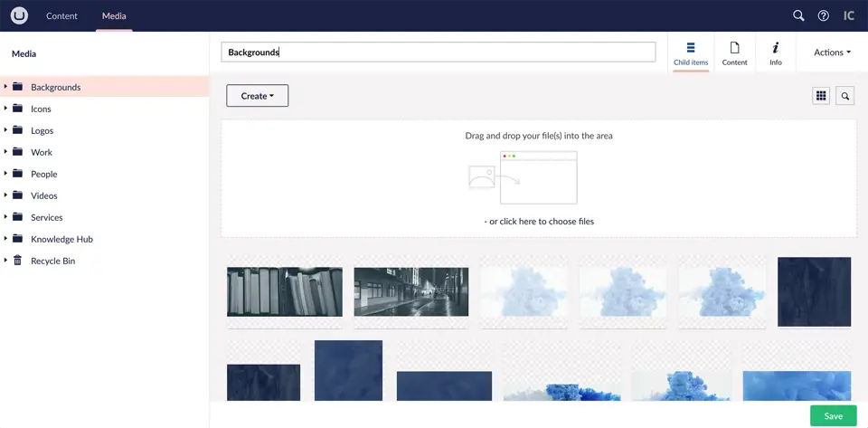Image resolution: width=868 pixels, height=428 pixels.
Task: Switch to the Content section tab
Action: coord(62,15)
